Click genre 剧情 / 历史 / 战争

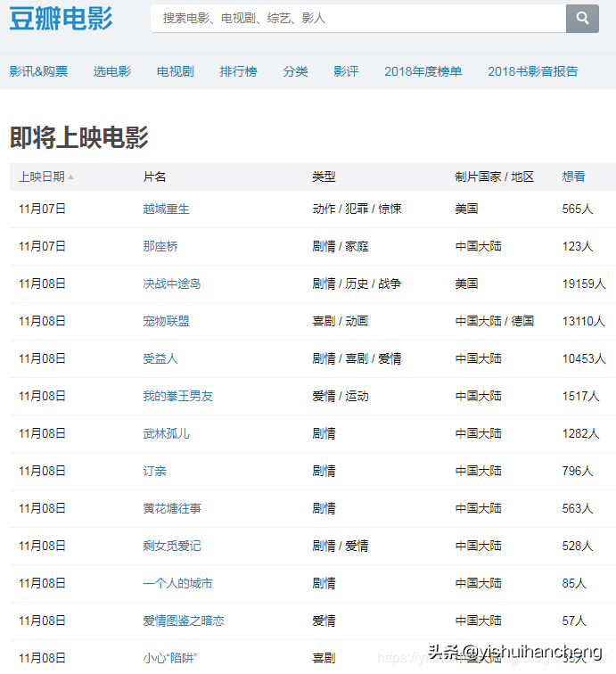coord(357,284)
